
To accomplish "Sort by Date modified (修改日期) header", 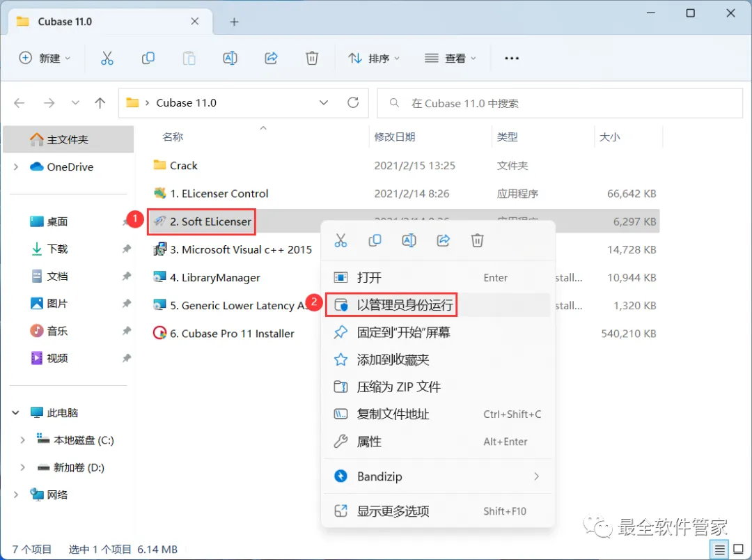I will (394, 137).
